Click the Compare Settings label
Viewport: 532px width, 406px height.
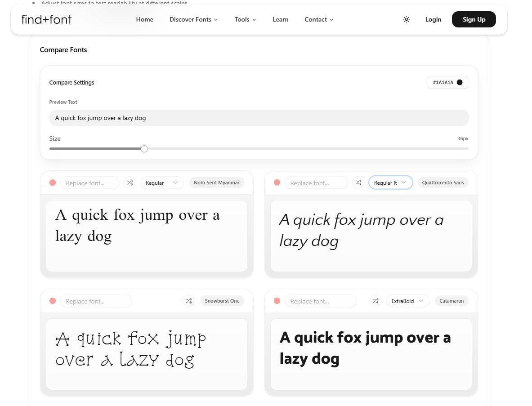point(72,82)
